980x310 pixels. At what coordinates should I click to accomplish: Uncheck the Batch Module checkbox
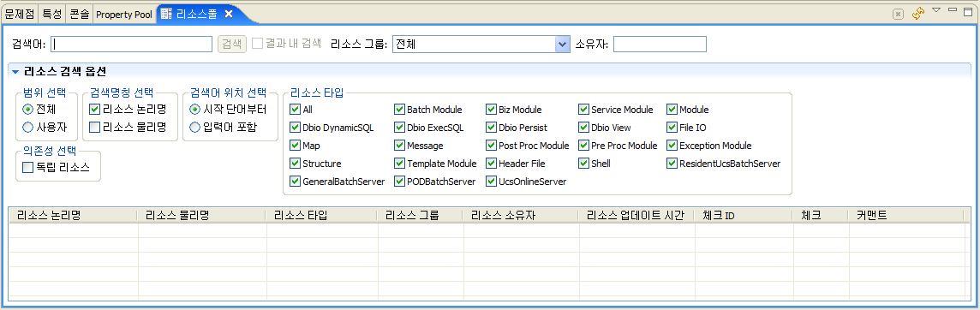[399, 110]
